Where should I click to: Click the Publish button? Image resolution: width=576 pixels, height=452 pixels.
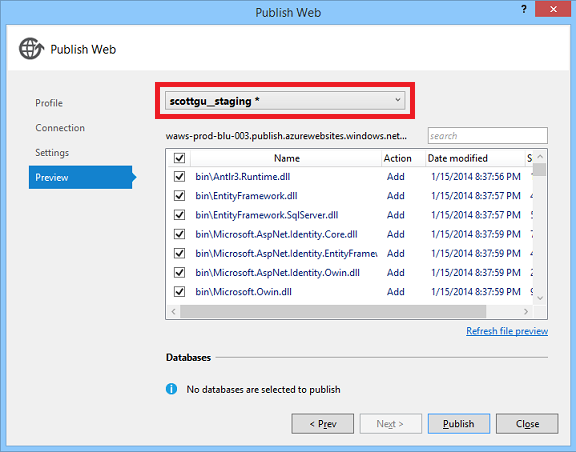(x=459, y=424)
